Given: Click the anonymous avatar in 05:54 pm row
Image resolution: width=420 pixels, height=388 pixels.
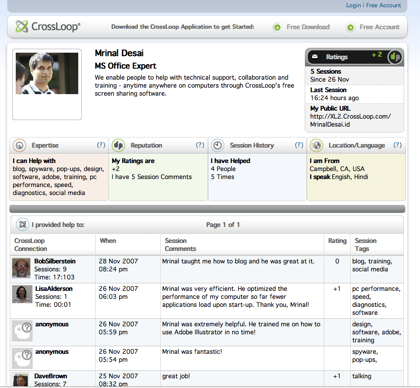Looking at the screenshot, I should (22, 358).
